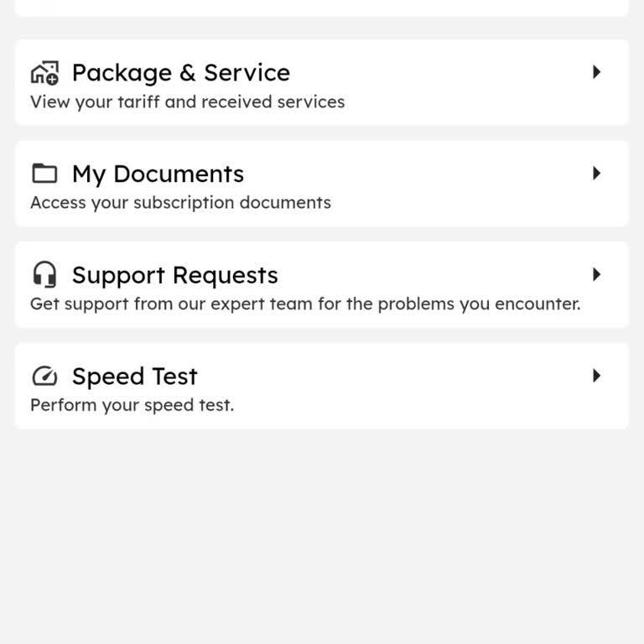
Task: Tap "View your tariff and received services" text
Action: point(187,102)
